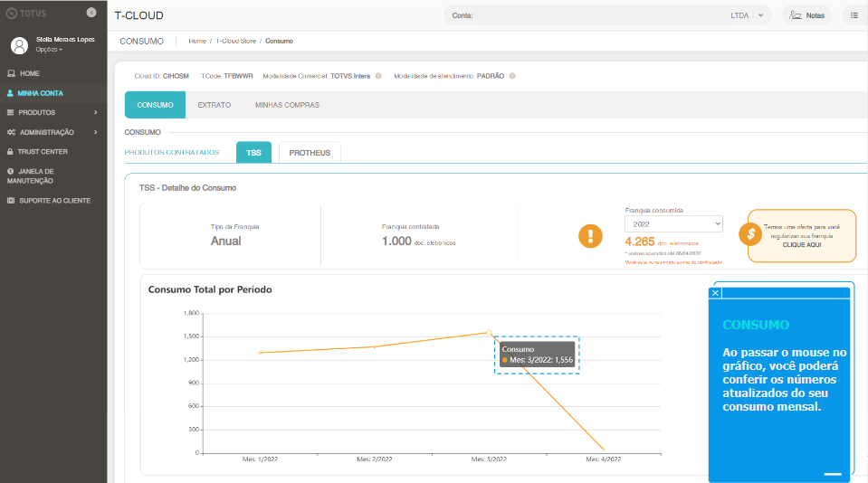Click the orange exclamation warning icon
The image size is (868, 483).
click(591, 236)
